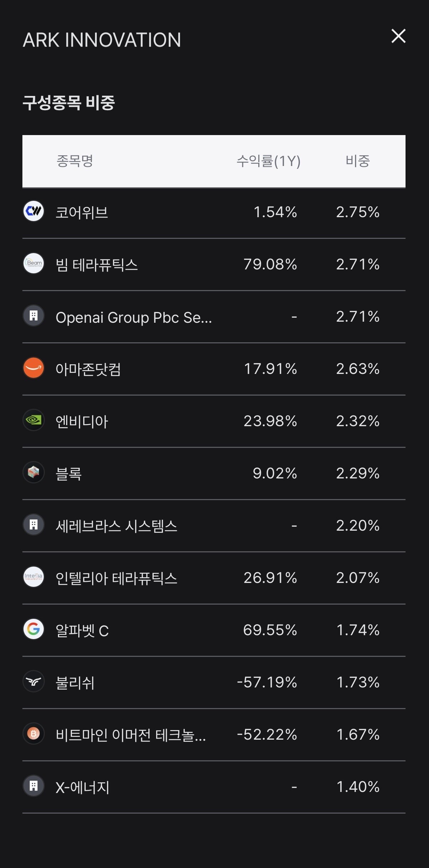Viewport: 429px width, 868px height.
Task: Open 세레브라스 시스템스 holding entry
Action: coord(214,526)
